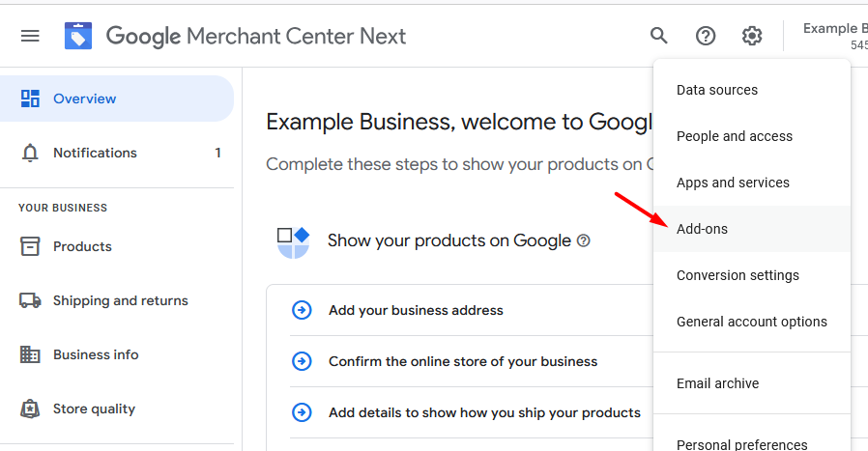
Task: Open help via the question mark icon
Action: click(x=706, y=36)
